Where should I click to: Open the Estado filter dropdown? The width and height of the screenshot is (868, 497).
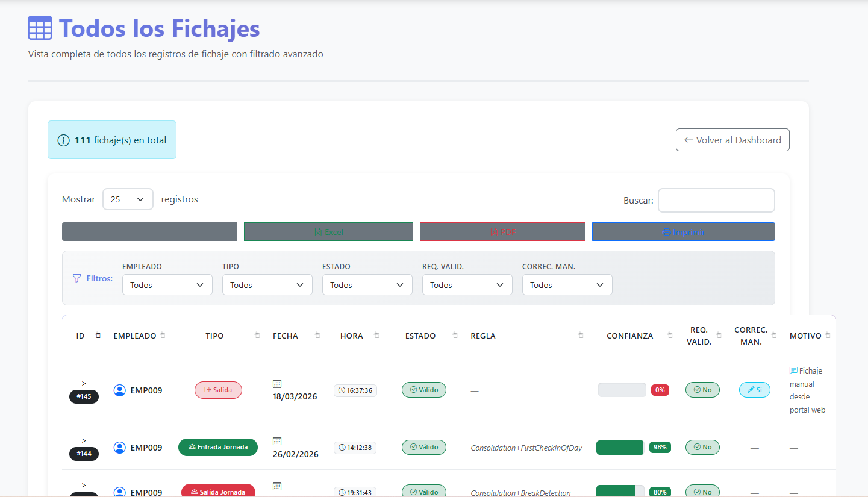coord(367,285)
